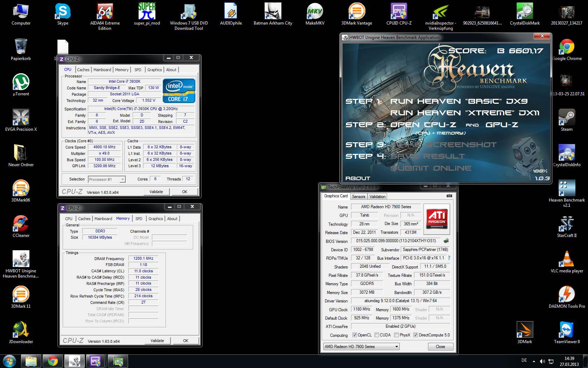Launch StarCraft II icon
This screenshot has width=588, height=368.
pyautogui.click(x=567, y=226)
